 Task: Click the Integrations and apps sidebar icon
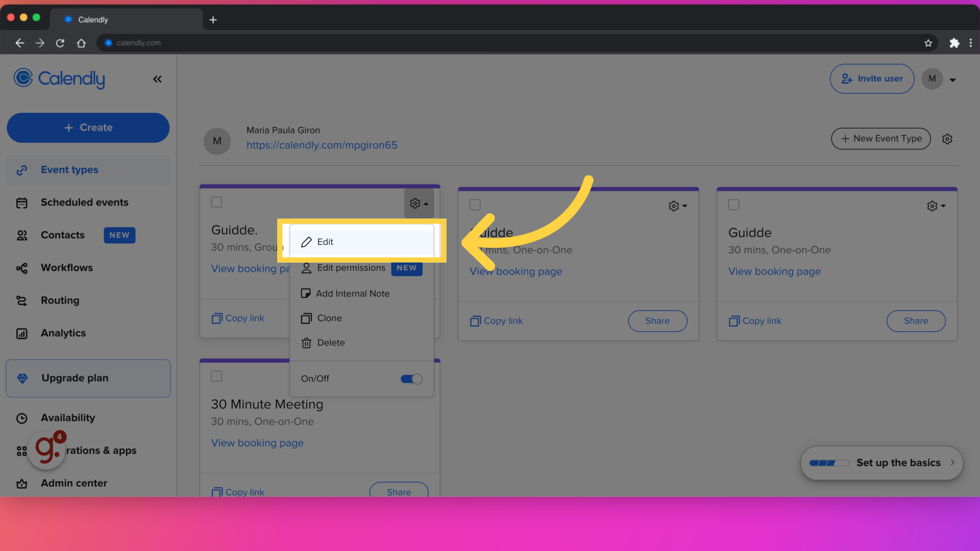point(21,450)
